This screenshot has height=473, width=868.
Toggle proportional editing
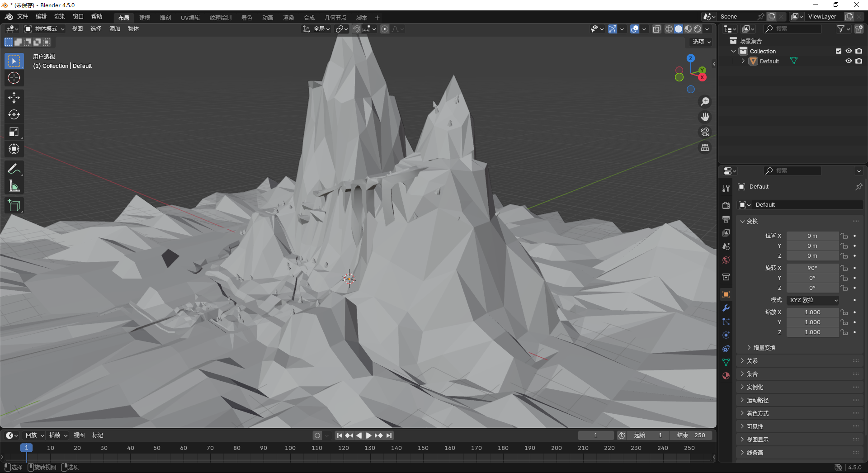pos(385,29)
